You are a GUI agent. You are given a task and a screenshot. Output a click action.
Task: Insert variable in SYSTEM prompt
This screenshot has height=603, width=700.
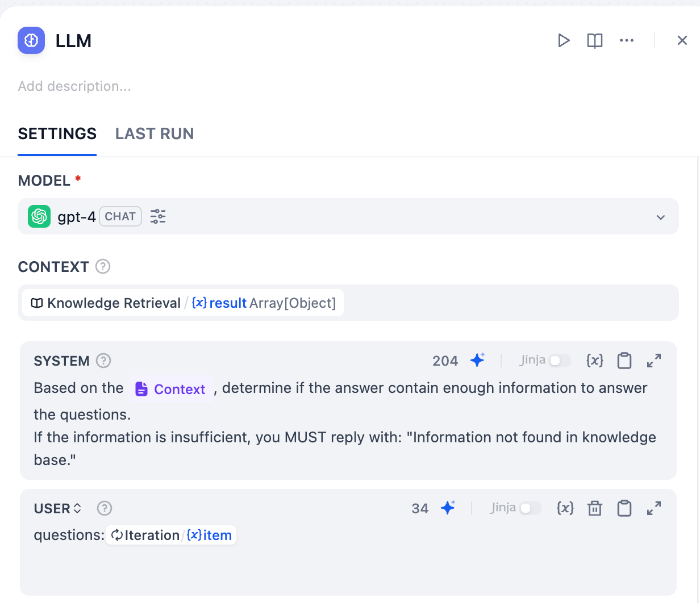tap(595, 361)
